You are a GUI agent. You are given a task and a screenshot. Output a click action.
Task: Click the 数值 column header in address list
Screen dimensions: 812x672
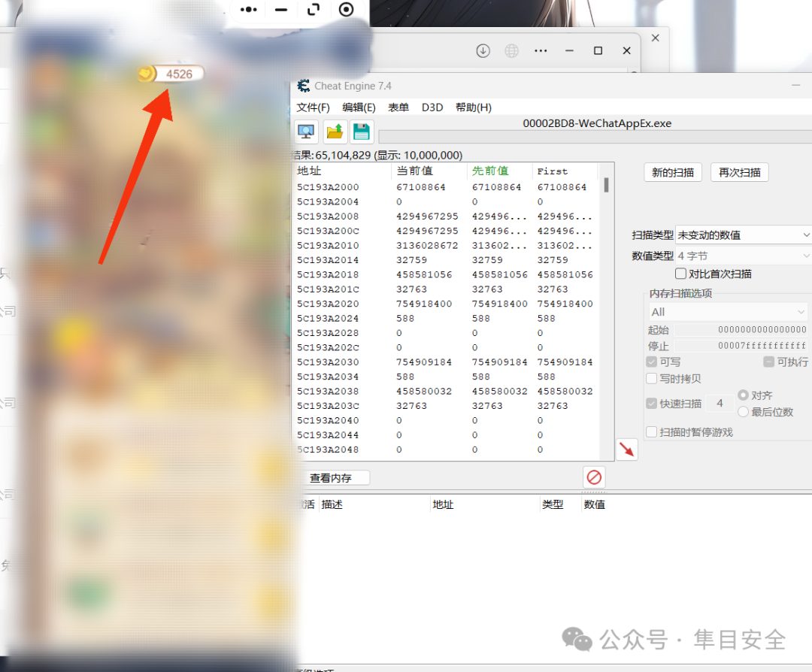click(595, 504)
